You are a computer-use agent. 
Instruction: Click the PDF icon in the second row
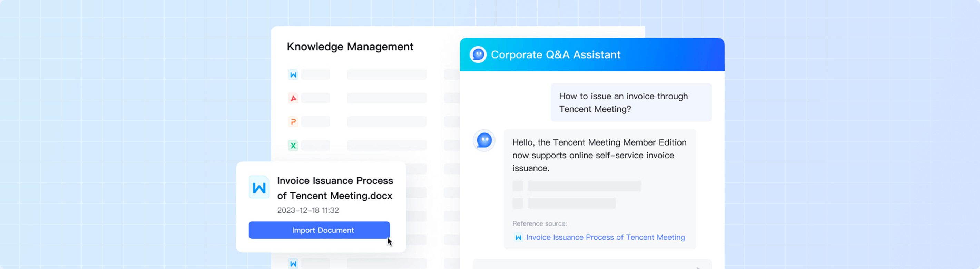293,99
